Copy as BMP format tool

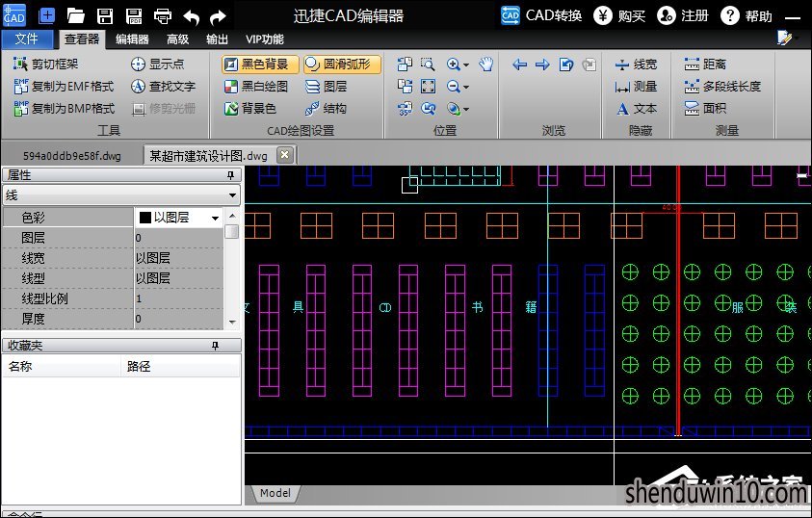64,108
